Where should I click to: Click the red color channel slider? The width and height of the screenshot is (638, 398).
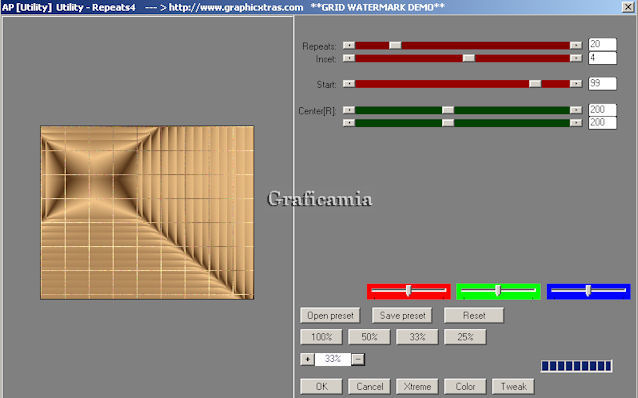tap(409, 291)
